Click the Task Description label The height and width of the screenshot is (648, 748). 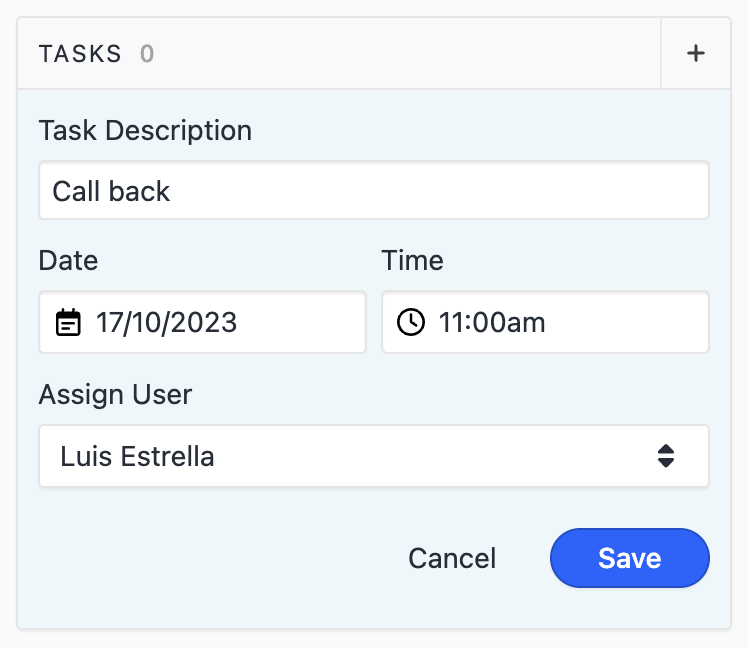145,130
